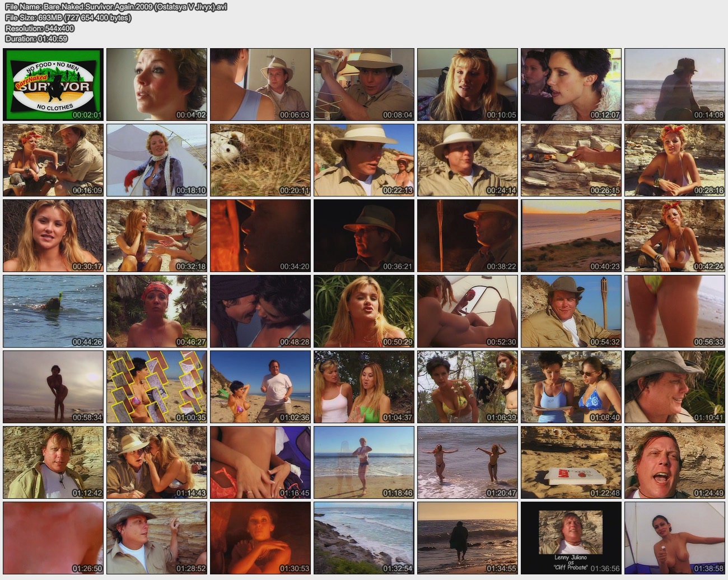The width and height of the screenshot is (728, 580).
Task: Open the thumbnail timestamped 01:10:41
Action: point(675,387)
